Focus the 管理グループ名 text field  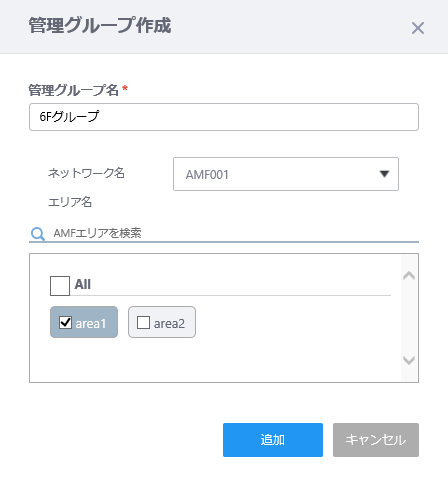[224, 117]
